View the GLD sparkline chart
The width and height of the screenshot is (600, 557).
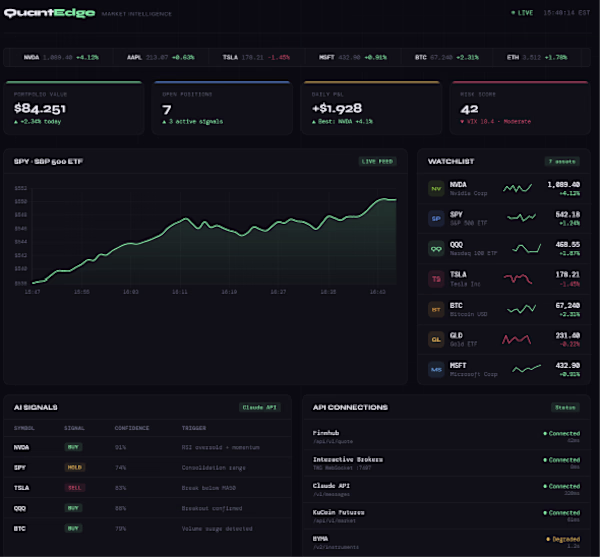point(517,339)
